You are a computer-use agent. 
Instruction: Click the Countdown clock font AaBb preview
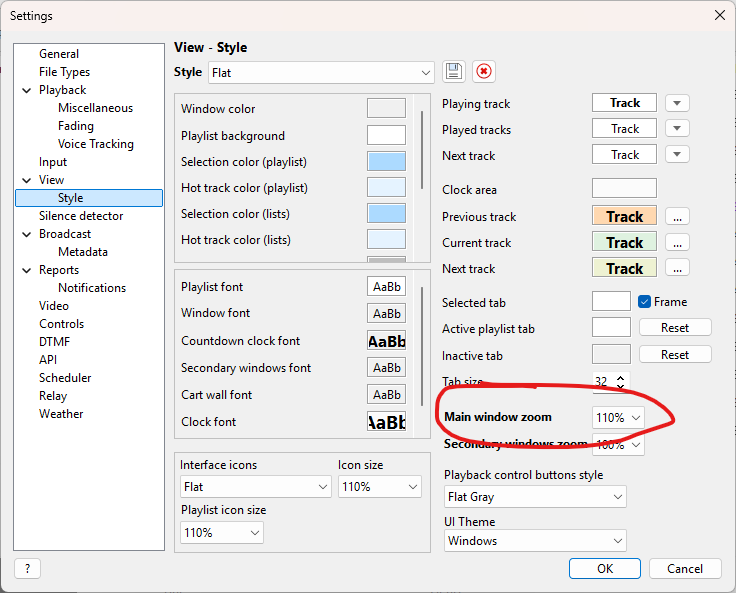(x=386, y=341)
